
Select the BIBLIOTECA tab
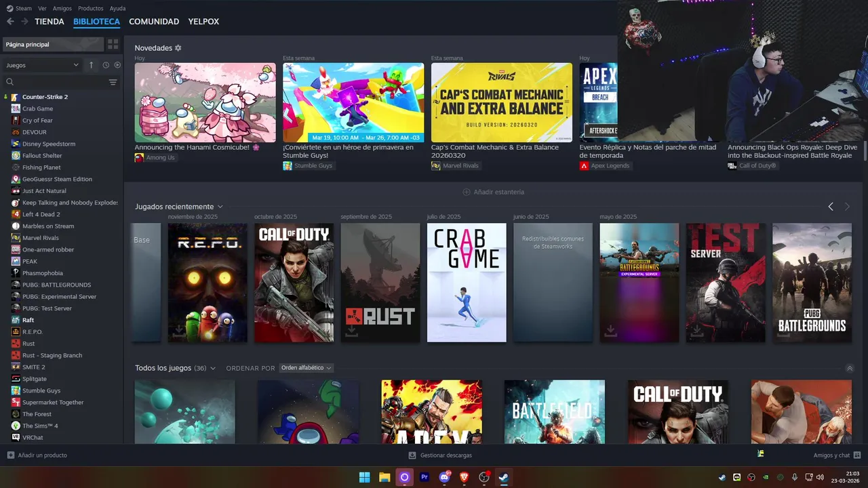click(96, 22)
